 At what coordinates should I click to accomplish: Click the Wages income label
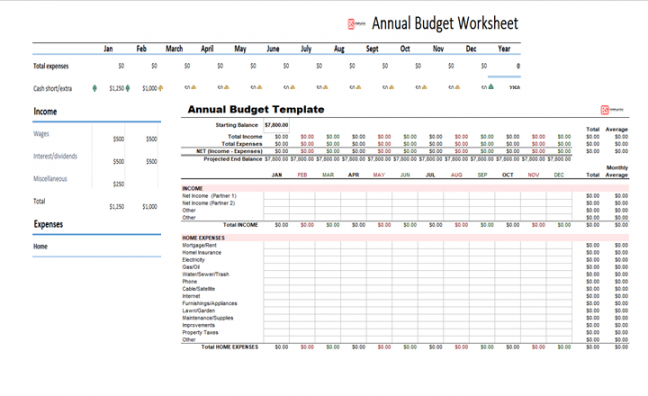(x=41, y=134)
